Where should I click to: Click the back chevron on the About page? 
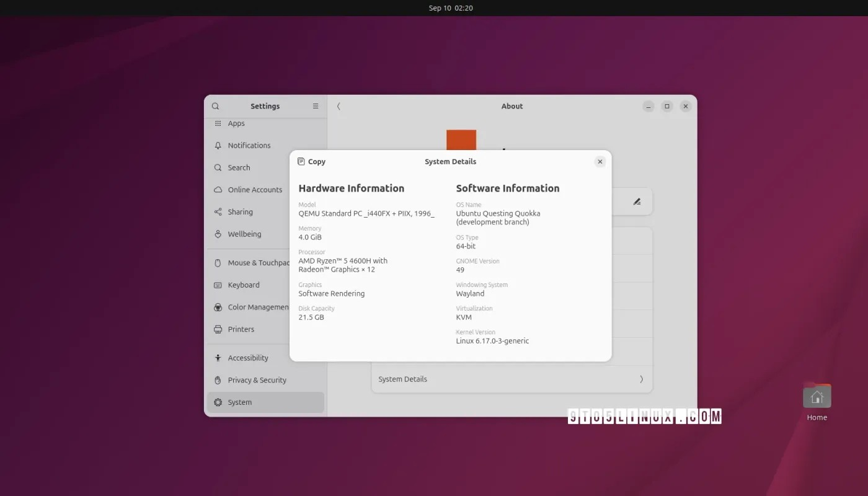(339, 105)
